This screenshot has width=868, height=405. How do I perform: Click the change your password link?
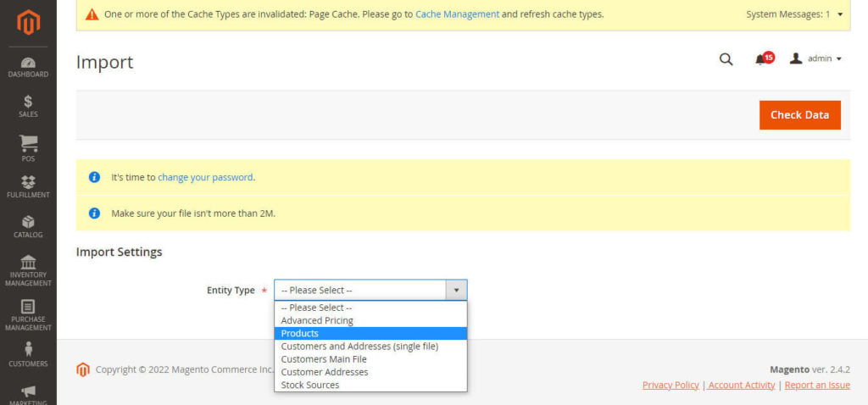click(x=205, y=177)
